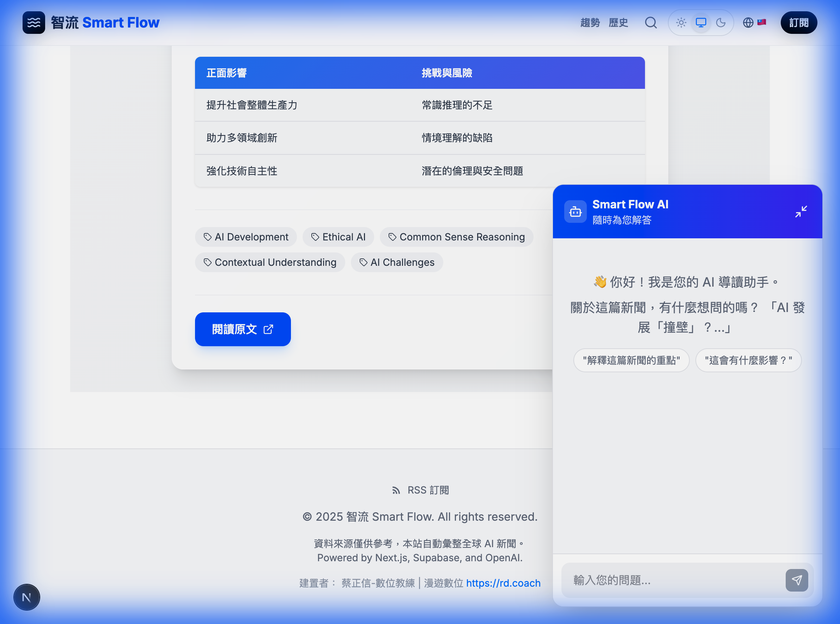Collapse the Smart Flow AI chat panel
This screenshot has width=840, height=624.
tap(800, 212)
